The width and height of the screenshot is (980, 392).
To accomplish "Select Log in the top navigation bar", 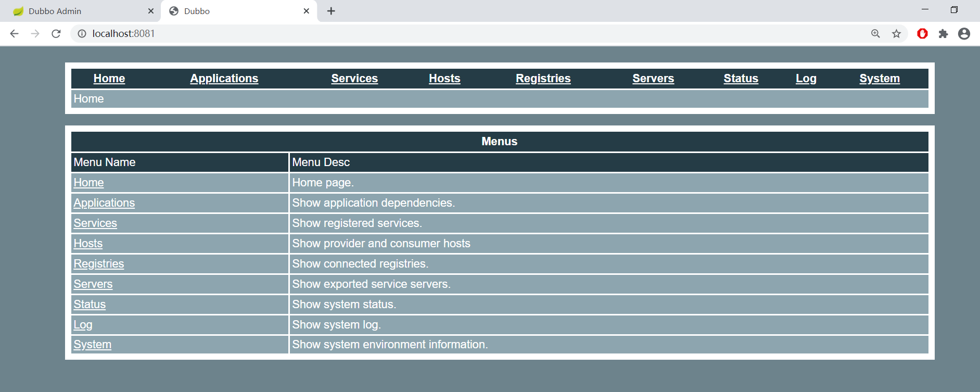I will point(806,79).
